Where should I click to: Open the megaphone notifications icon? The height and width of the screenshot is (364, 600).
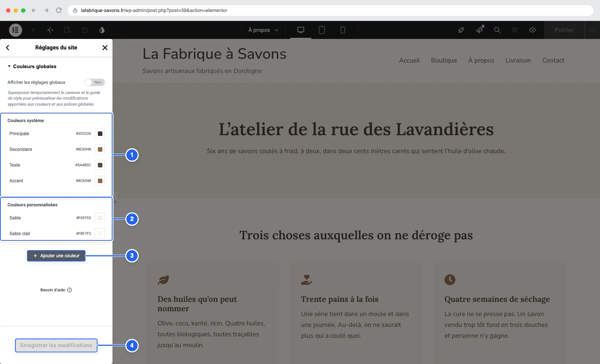[x=480, y=30]
